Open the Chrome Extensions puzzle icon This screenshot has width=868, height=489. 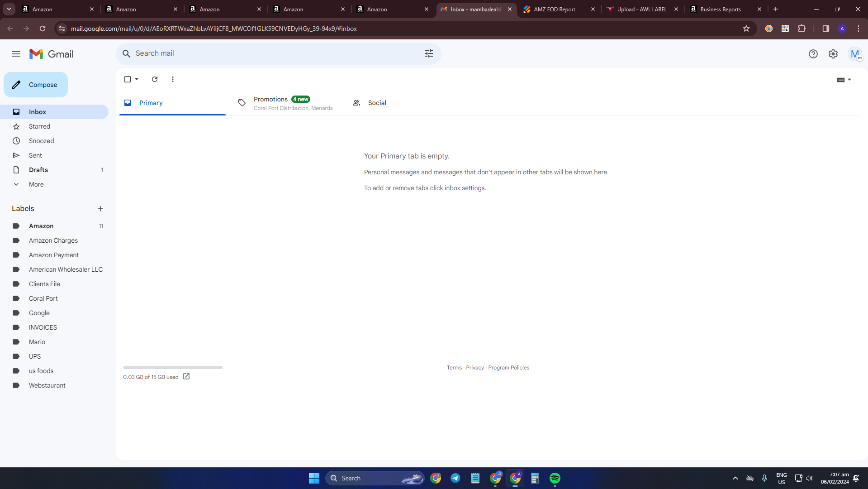coord(802,29)
